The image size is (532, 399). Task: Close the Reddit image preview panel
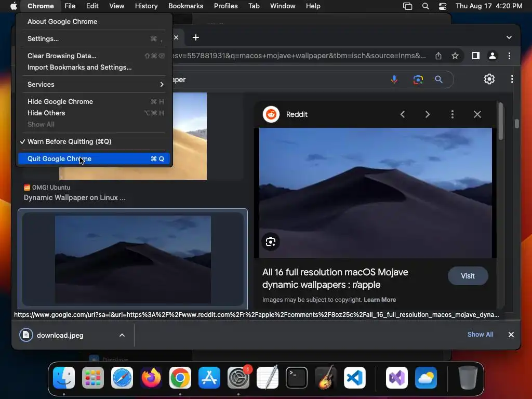coord(477,114)
